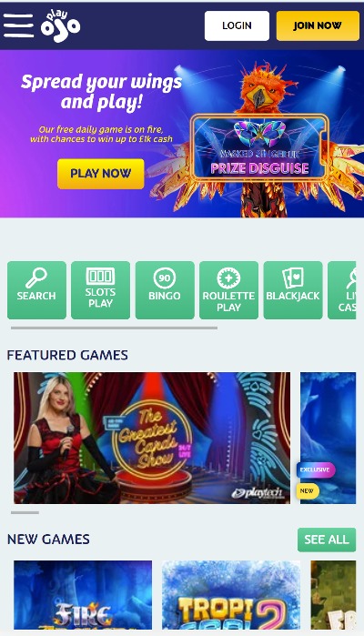The image size is (364, 636).
Task: Open the Search magnifier tile
Action: pyautogui.click(x=36, y=290)
